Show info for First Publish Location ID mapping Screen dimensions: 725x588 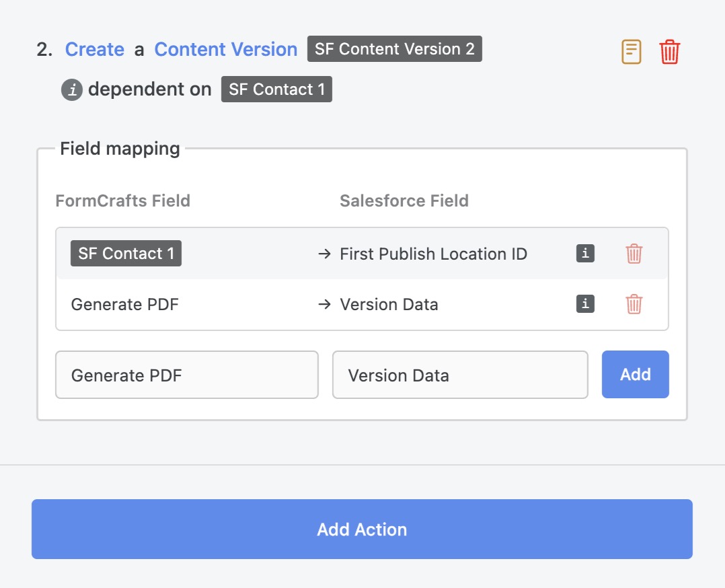585,254
